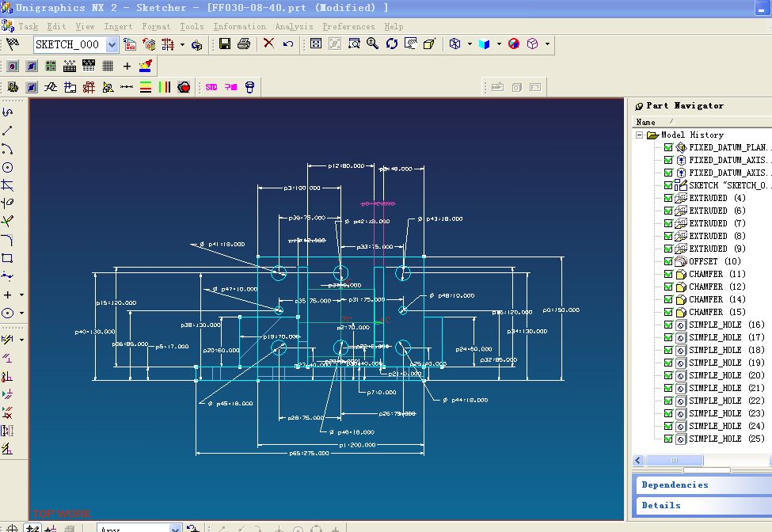Uncheck the CHAMFER (15) feature checkbox
Image resolution: width=772 pixels, height=532 pixels.
[668, 312]
